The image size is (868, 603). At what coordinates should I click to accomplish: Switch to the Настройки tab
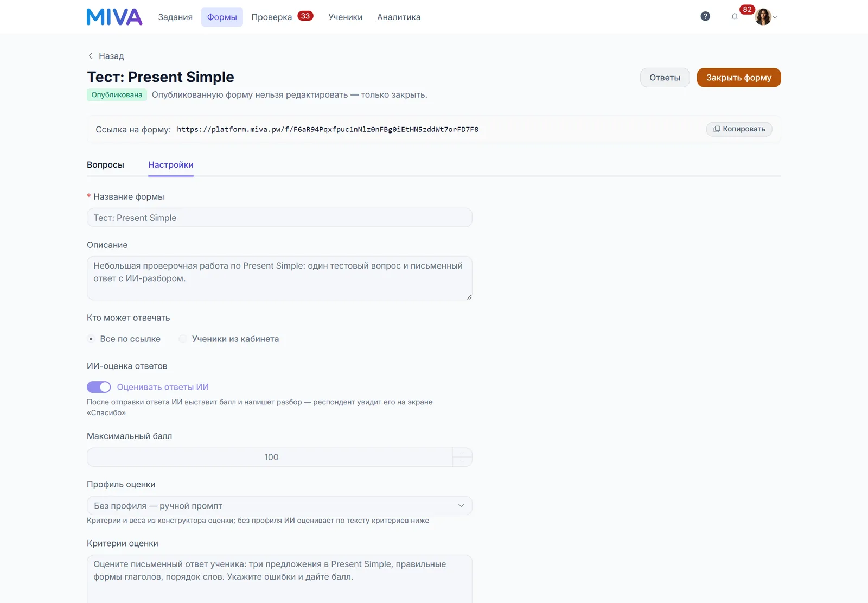[x=171, y=165]
